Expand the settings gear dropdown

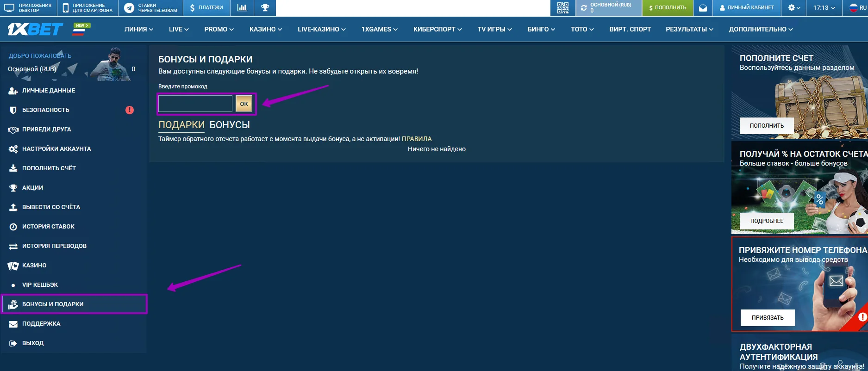(x=794, y=8)
